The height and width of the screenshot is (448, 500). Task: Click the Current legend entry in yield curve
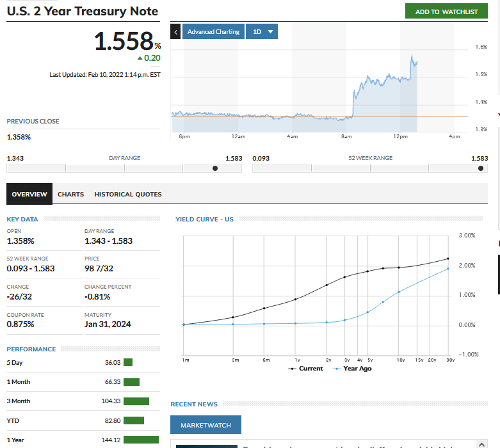[305, 368]
